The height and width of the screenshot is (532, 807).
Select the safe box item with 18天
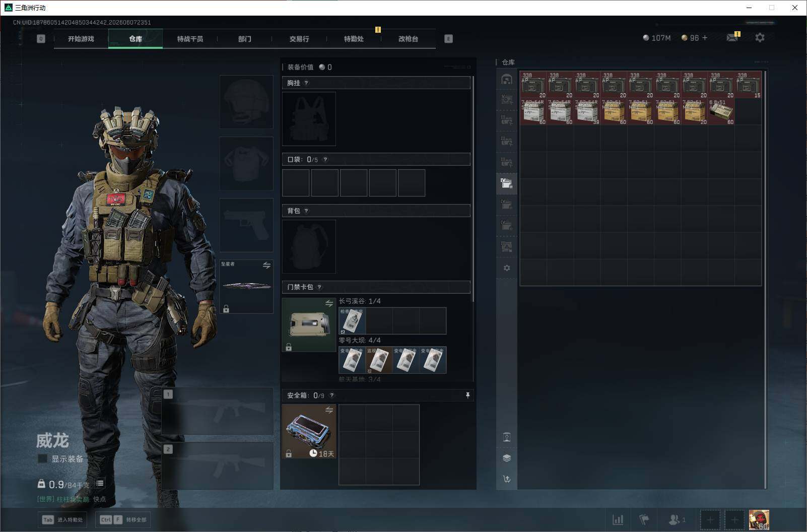[309, 431]
